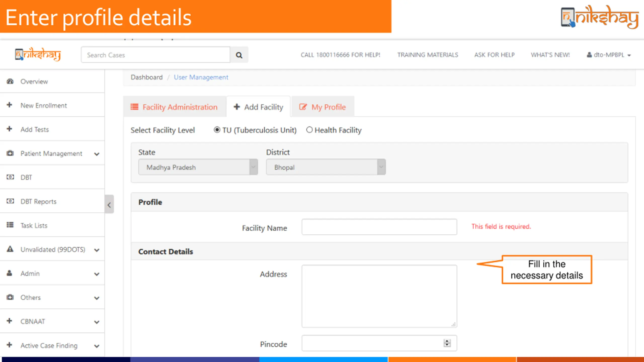Click the Overview dashboard icon
The image size is (644, 362).
10,81
